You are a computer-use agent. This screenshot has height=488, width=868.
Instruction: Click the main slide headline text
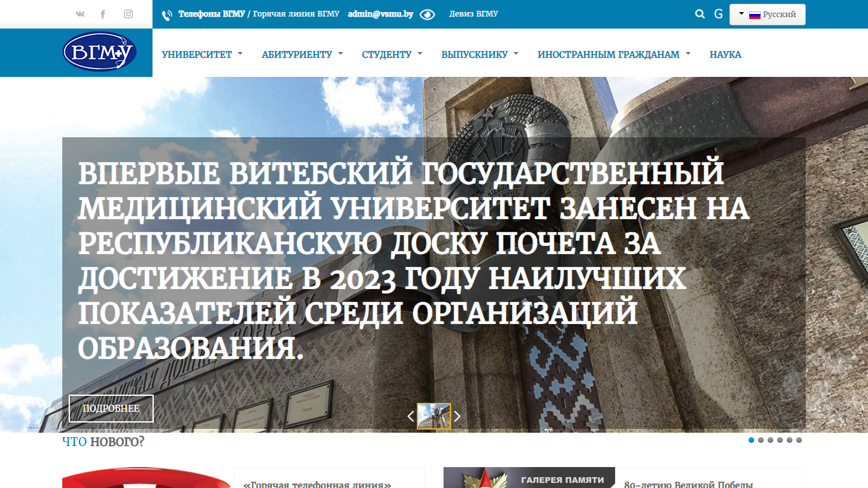point(413,261)
